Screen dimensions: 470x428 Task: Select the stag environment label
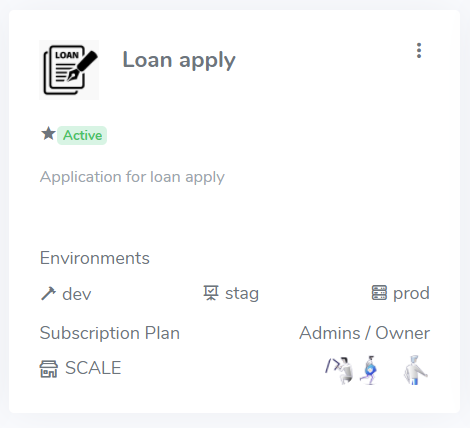click(x=242, y=294)
